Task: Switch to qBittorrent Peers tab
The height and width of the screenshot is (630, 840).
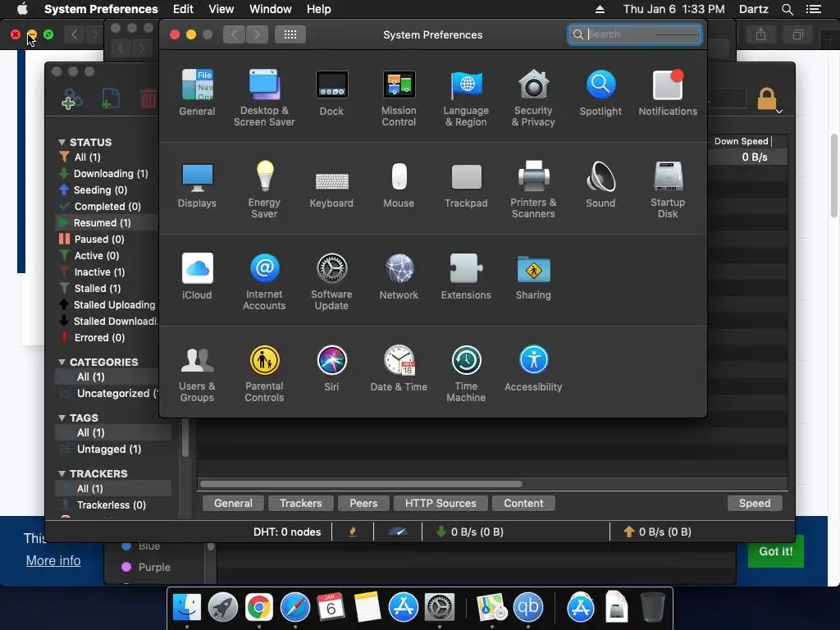Action: [363, 503]
